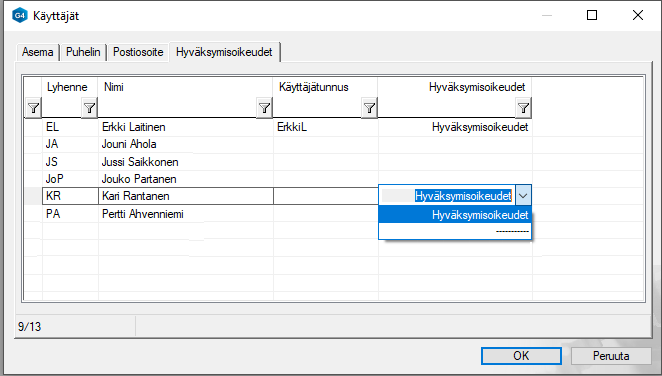Click the 9/13 record counter in status bar
This screenshot has width=662, height=376.
(x=30, y=327)
